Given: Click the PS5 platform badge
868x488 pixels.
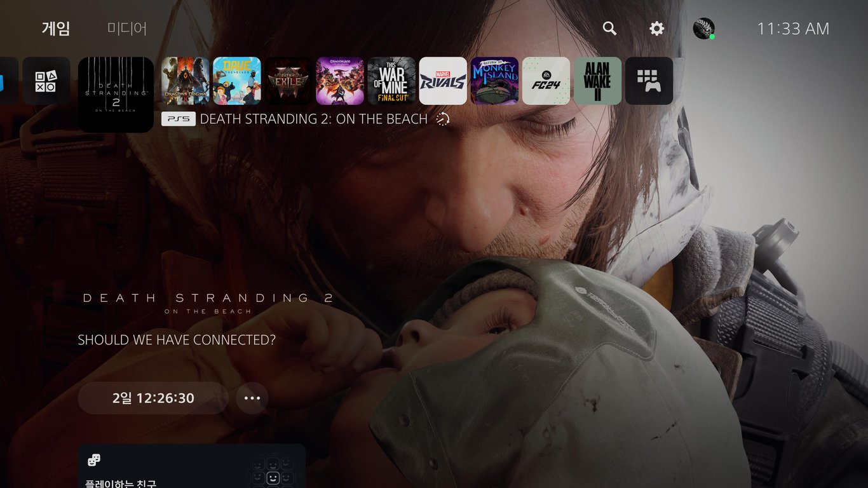Looking at the screenshot, I should (x=179, y=119).
